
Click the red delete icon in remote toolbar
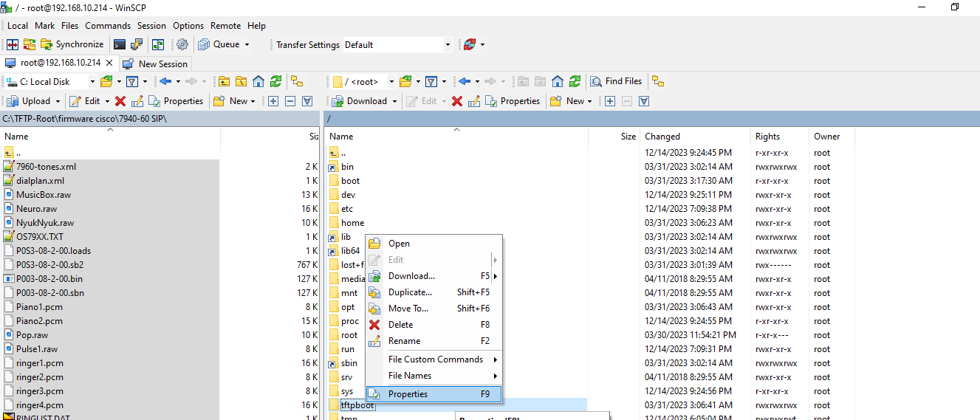point(457,101)
